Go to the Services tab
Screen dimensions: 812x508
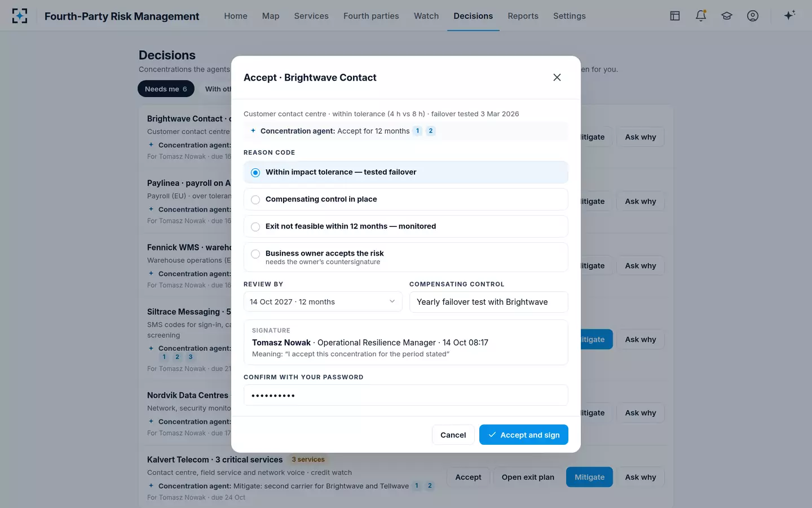[311, 16]
